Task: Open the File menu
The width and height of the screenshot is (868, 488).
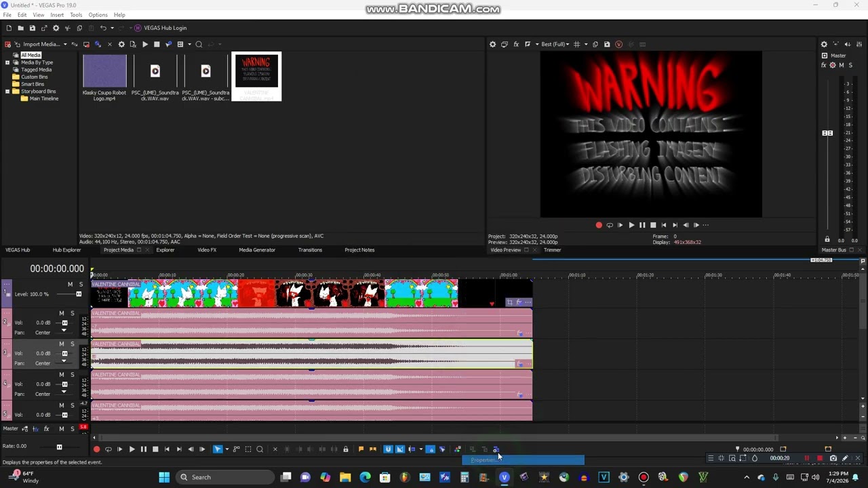Action: [x=7, y=15]
